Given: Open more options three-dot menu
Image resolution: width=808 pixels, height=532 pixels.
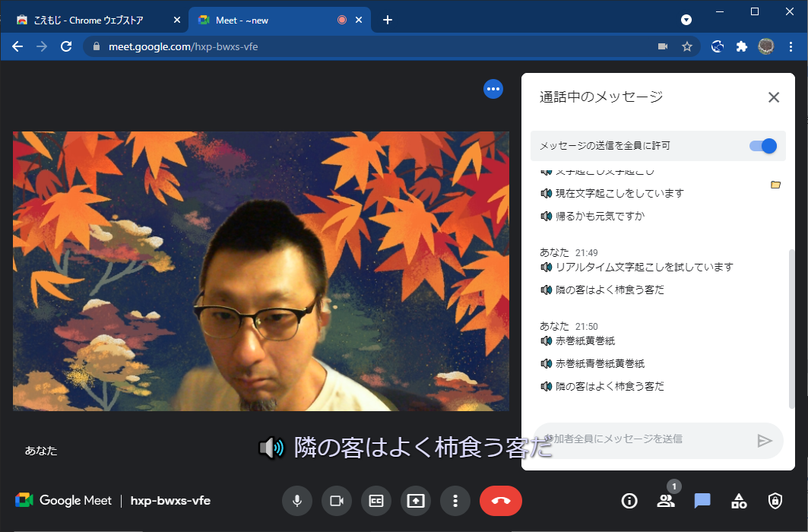Looking at the screenshot, I should 455,501.
